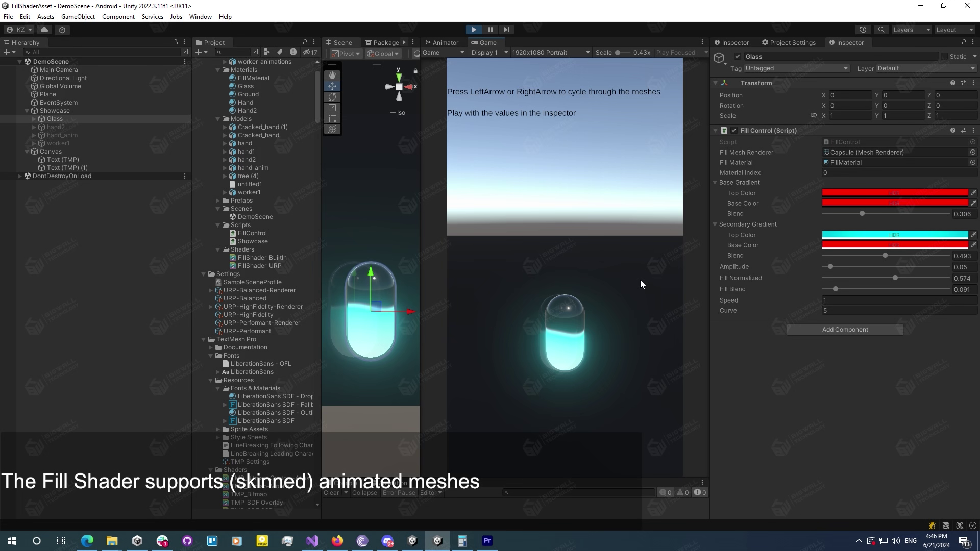Collapse the Showcase hierarchy node
The width and height of the screenshot is (980, 551).
tap(27, 111)
